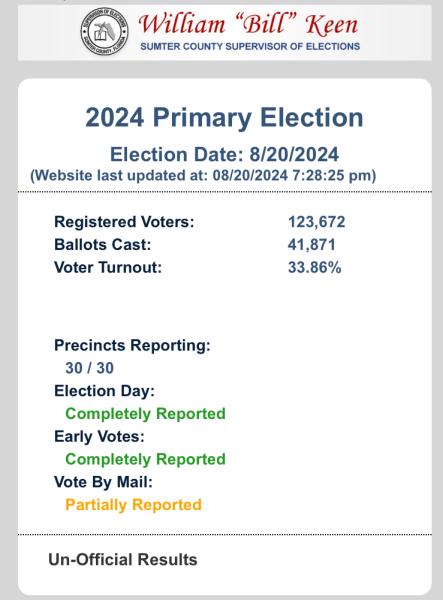Select the Registered Voters label
This screenshot has width=443, height=600.
click(124, 222)
